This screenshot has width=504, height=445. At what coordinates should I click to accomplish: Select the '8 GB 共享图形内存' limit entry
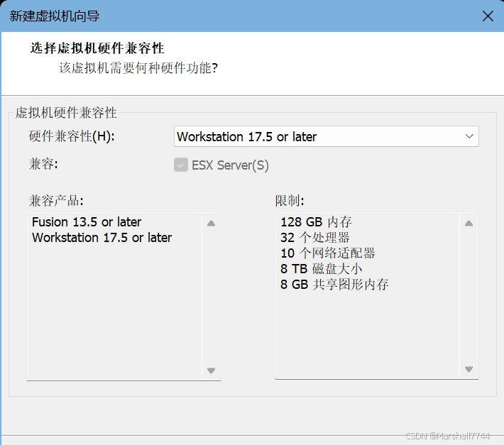pos(334,285)
